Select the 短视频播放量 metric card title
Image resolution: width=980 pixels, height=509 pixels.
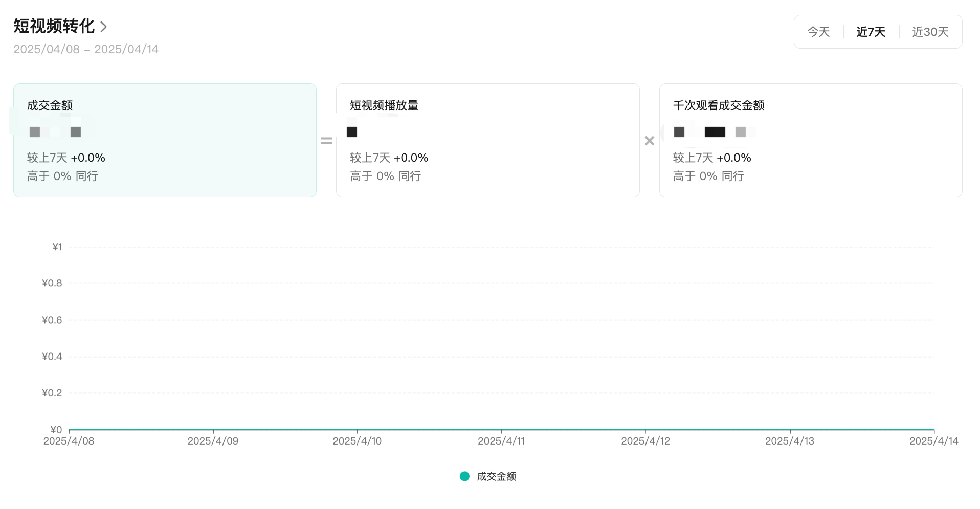click(384, 105)
